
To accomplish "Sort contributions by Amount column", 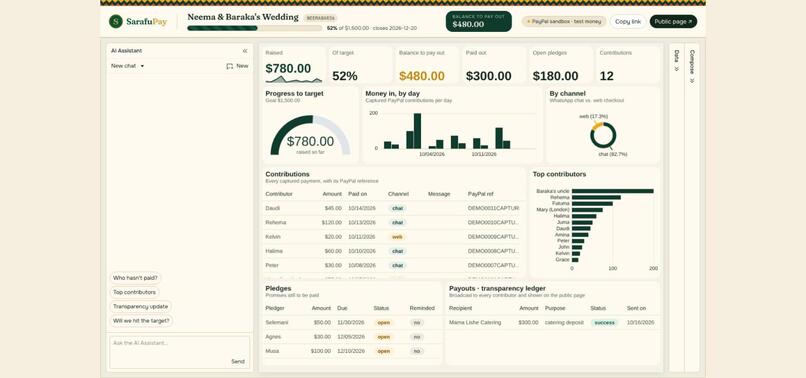I will [x=332, y=194].
